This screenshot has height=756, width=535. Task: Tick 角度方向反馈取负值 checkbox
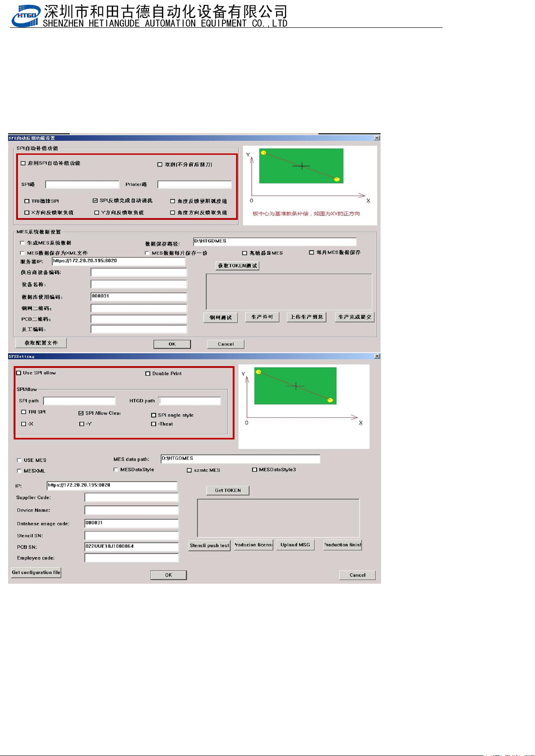(x=172, y=213)
